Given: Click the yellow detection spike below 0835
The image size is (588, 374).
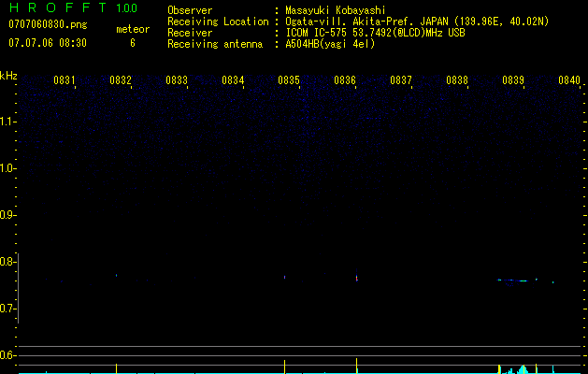Looking at the screenshot, I should [284, 367].
